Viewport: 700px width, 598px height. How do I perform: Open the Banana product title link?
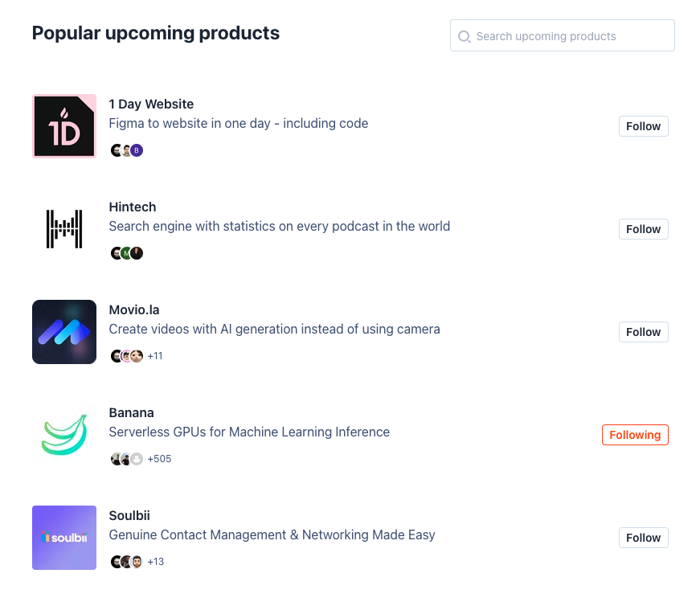point(131,412)
